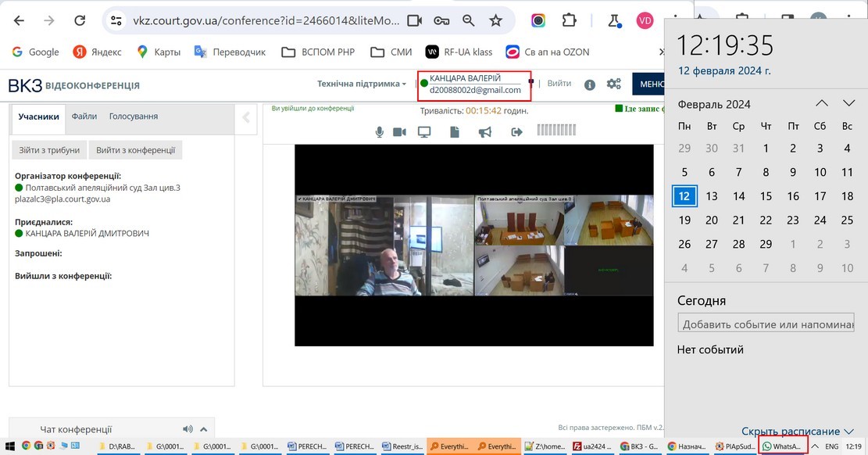The width and height of the screenshot is (868, 455).
Task: Click the add event or reminder field
Action: (x=766, y=323)
